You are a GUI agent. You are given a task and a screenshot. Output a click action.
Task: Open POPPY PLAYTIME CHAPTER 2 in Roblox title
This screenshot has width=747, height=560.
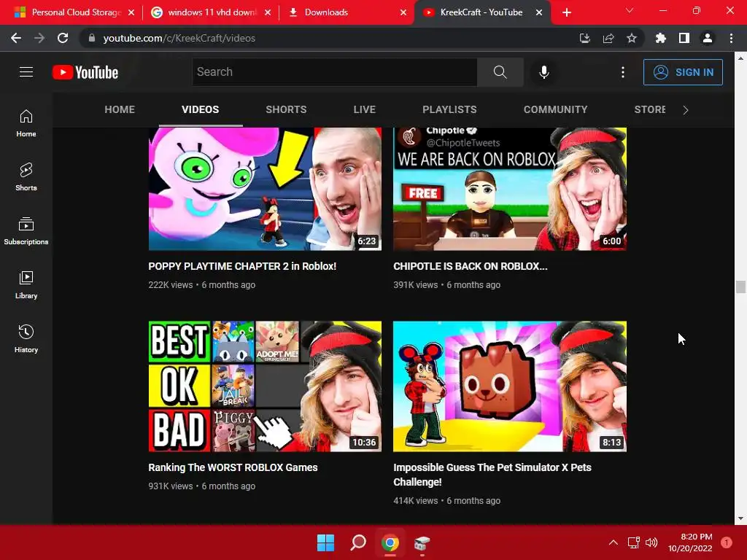pos(242,266)
